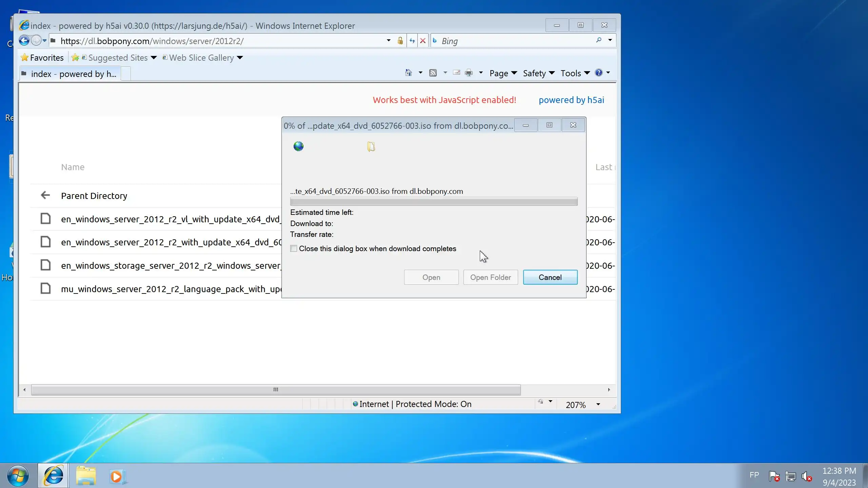The width and height of the screenshot is (868, 488).
Task: Expand the Suggested Sites dropdown
Action: 154,58
